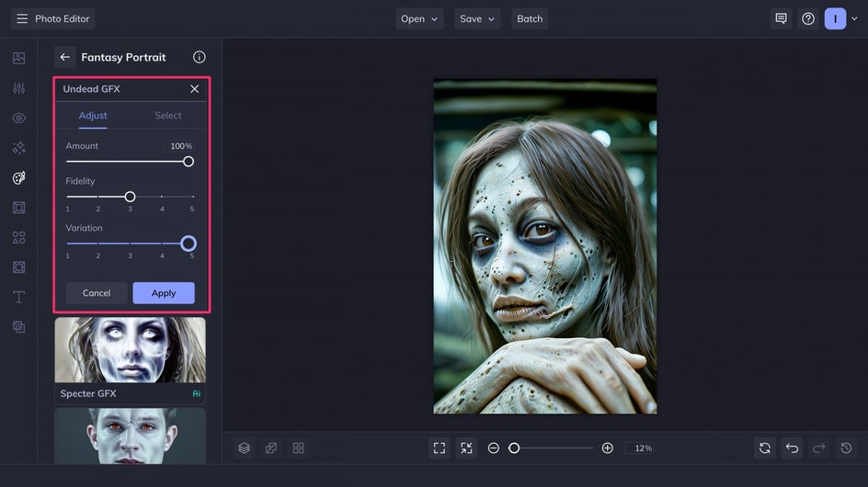The image size is (868, 487).
Task: Click the zombie portrait on the canvas
Action: point(545,246)
